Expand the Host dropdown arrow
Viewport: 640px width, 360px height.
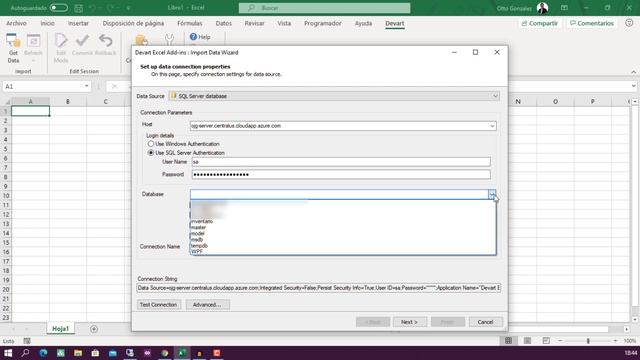click(492, 126)
